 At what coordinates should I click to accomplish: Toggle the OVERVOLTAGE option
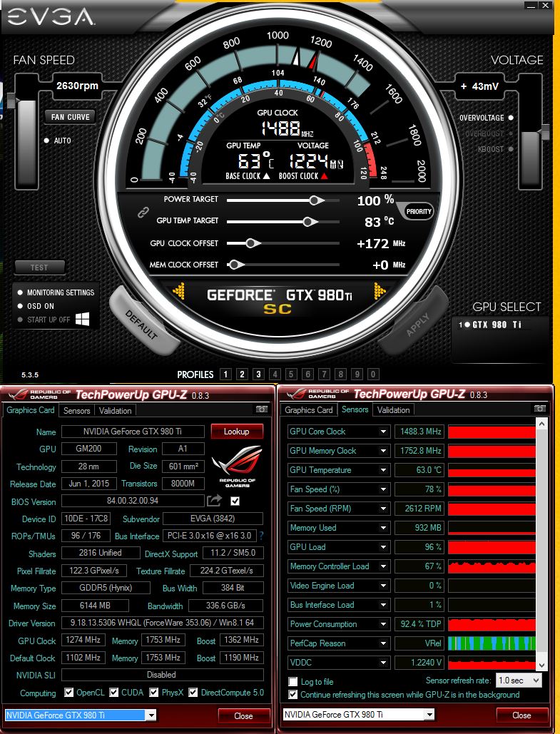(x=511, y=118)
